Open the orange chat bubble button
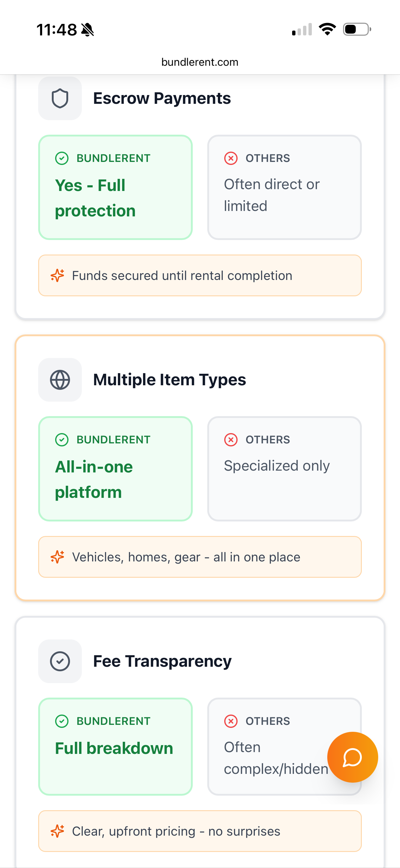Screen dimensions: 400x868 tap(352, 757)
